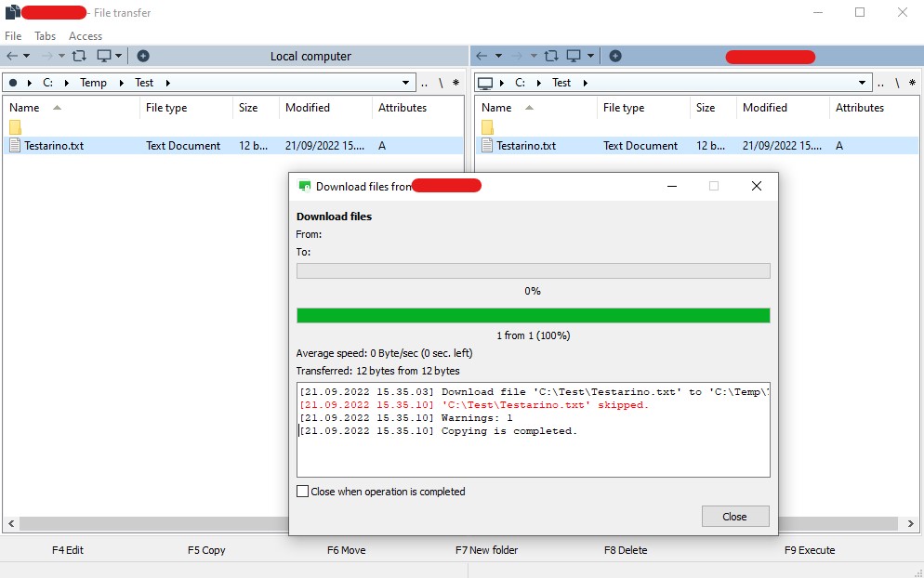This screenshot has height=578, width=924.
Task: Select Testarino.txt in the local panel
Action: tap(54, 146)
